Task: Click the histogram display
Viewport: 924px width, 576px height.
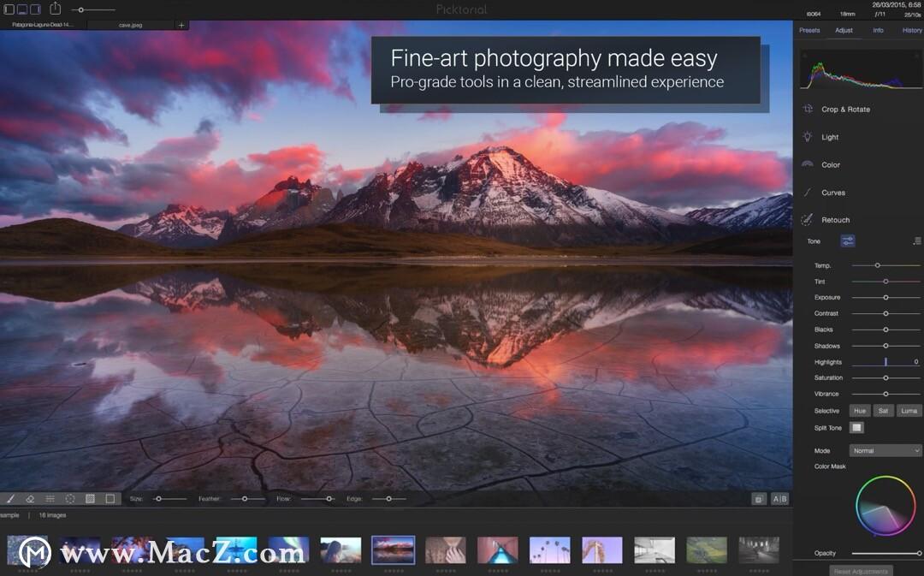Action: [861, 69]
